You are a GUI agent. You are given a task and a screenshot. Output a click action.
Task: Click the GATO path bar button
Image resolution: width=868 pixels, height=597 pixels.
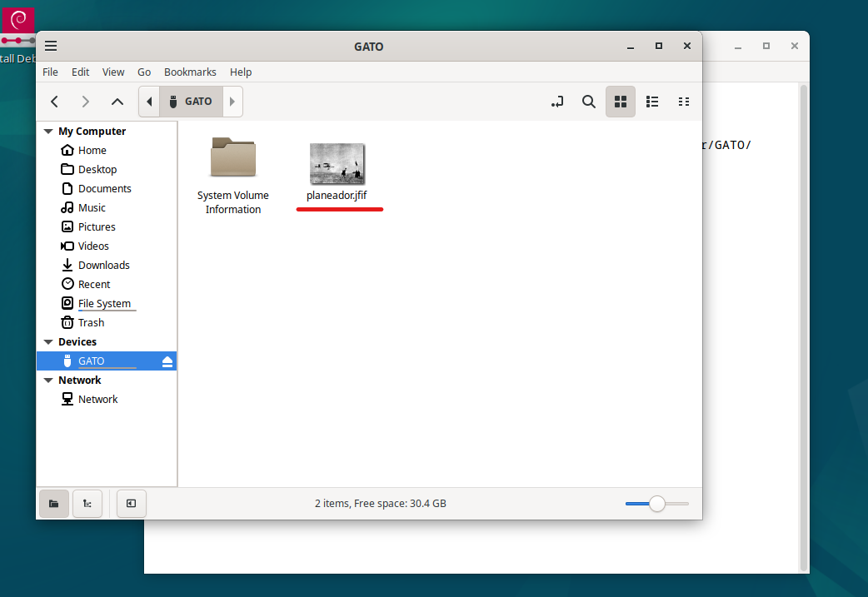tap(191, 102)
